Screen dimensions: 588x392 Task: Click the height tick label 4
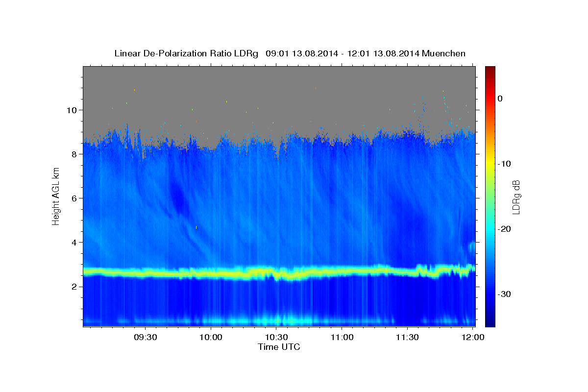(75, 243)
